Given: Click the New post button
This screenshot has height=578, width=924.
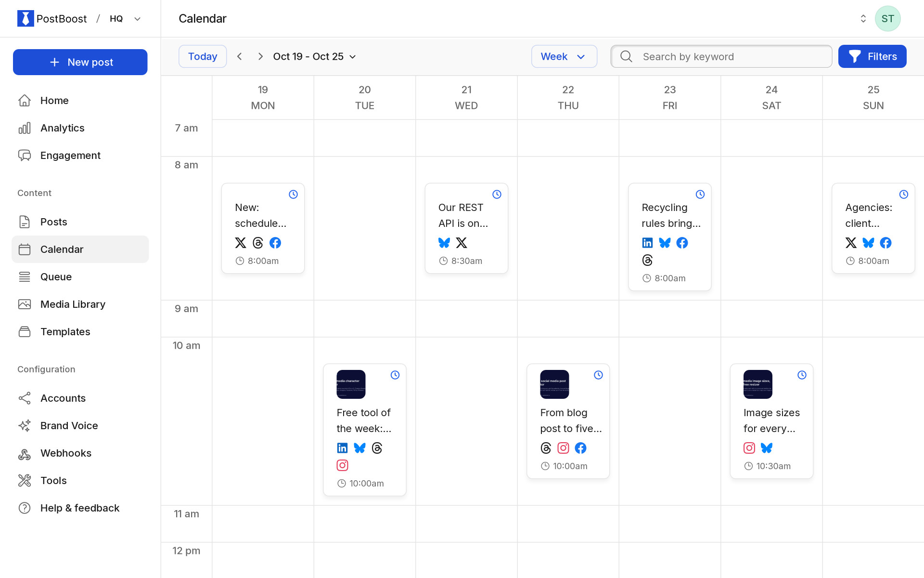Looking at the screenshot, I should [80, 62].
